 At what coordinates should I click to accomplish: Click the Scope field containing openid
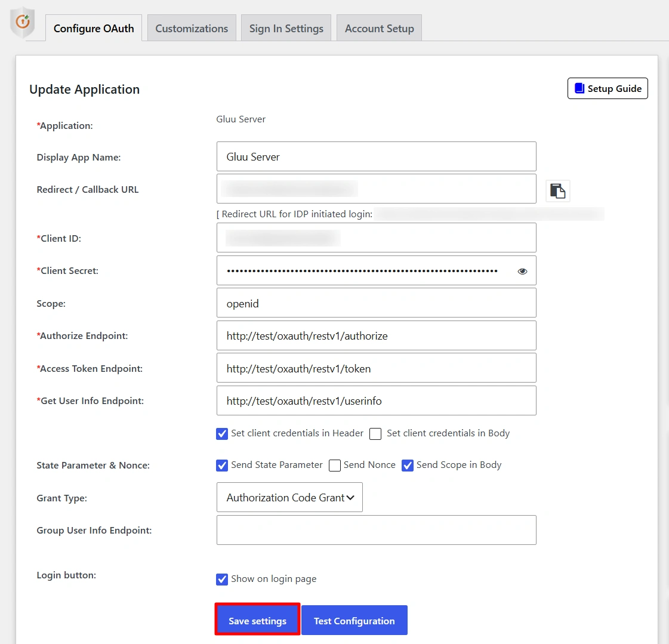tap(377, 303)
